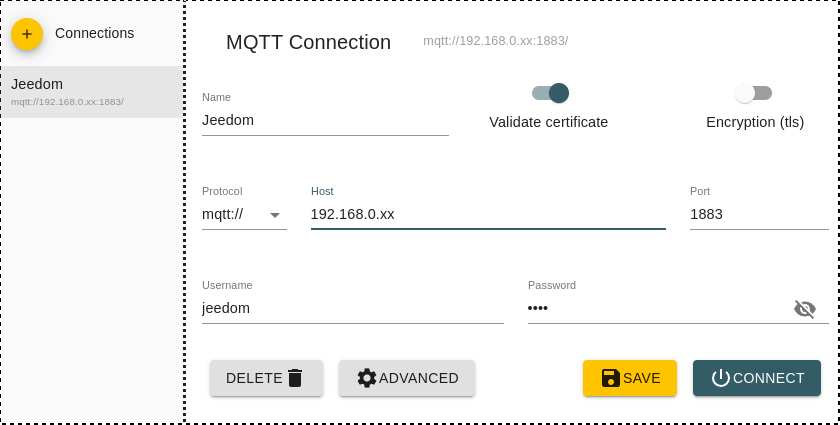The width and height of the screenshot is (840, 425).
Task: Click the Connections sidebar header
Action: click(94, 33)
